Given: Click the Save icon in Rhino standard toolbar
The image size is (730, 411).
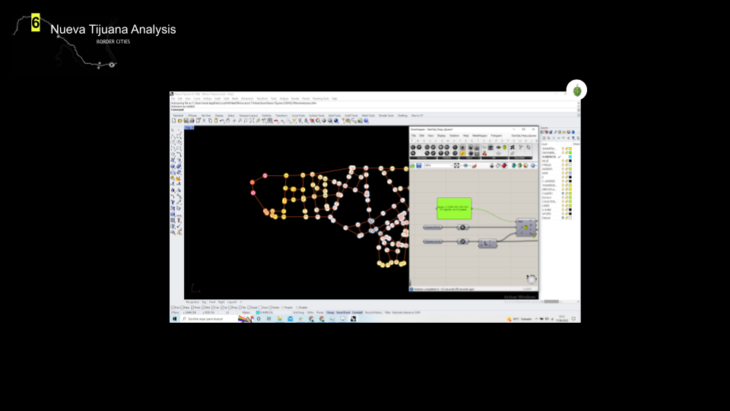Looking at the screenshot, I should (x=184, y=121).
